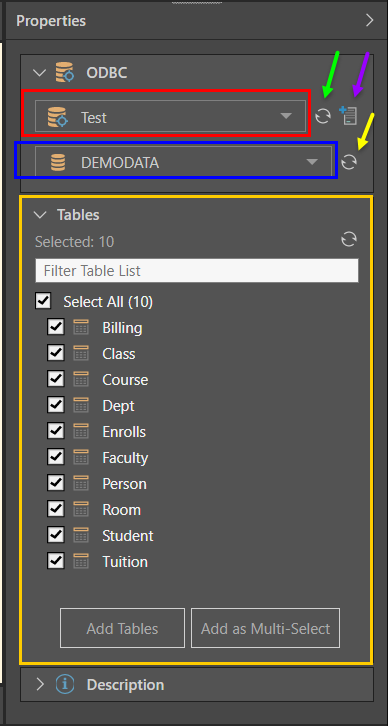
Task: Click the Add as Multi-Select button
Action: (x=265, y=628)
